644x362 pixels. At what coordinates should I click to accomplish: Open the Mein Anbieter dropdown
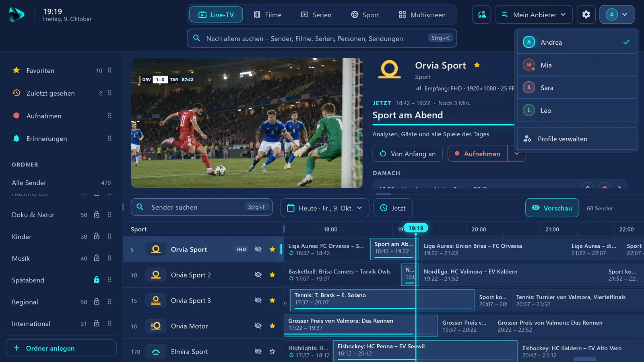pyautogui.click(x=534, y=14)
